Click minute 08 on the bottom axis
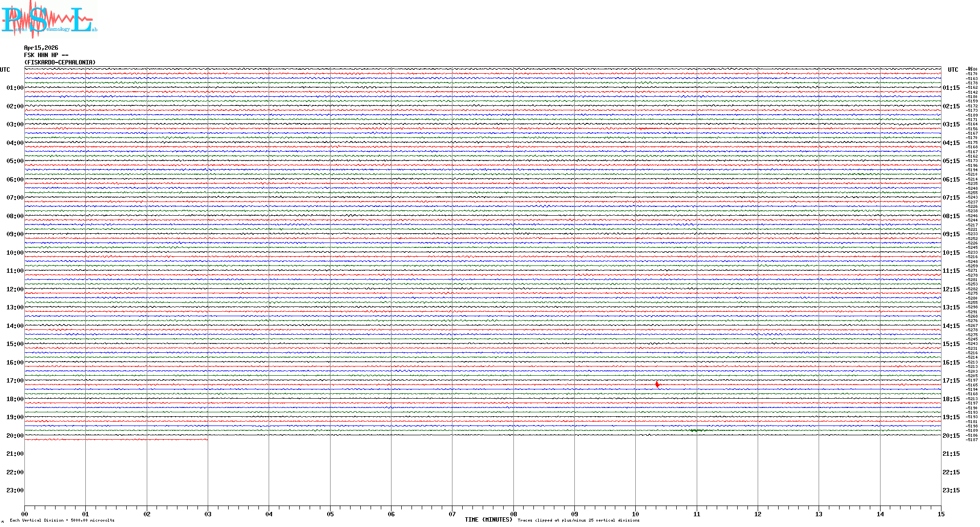This screenshot has height=527, width=980. pyautogui.click(x=513, y=514)
